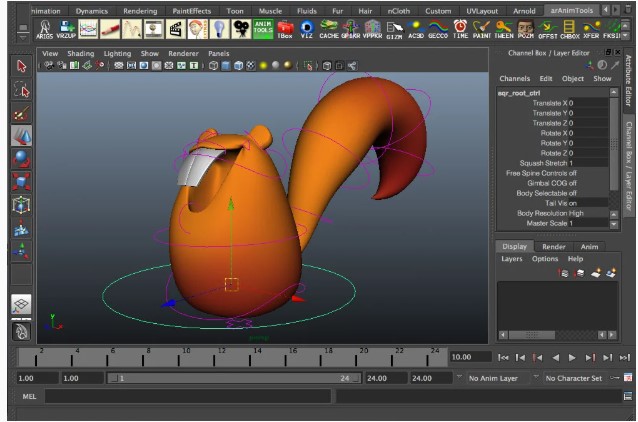Click the GECCO shelf icon
Viewport: 638px width, 422px height.
click(x=438, y=29)
